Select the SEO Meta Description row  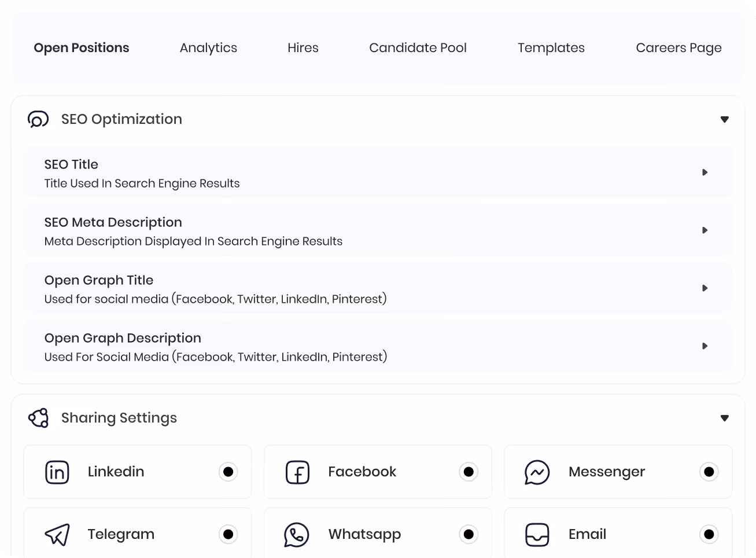(378, 230)
